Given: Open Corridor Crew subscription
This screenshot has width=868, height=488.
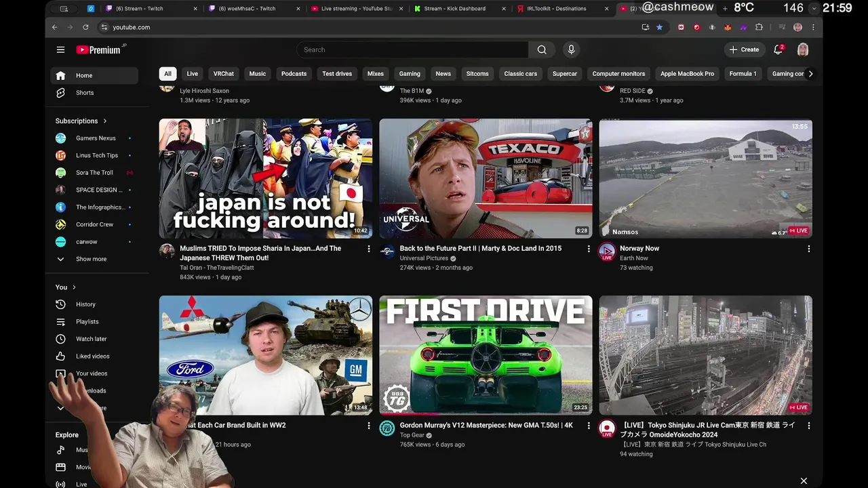Looking at the screenshot, I should 94,224.
